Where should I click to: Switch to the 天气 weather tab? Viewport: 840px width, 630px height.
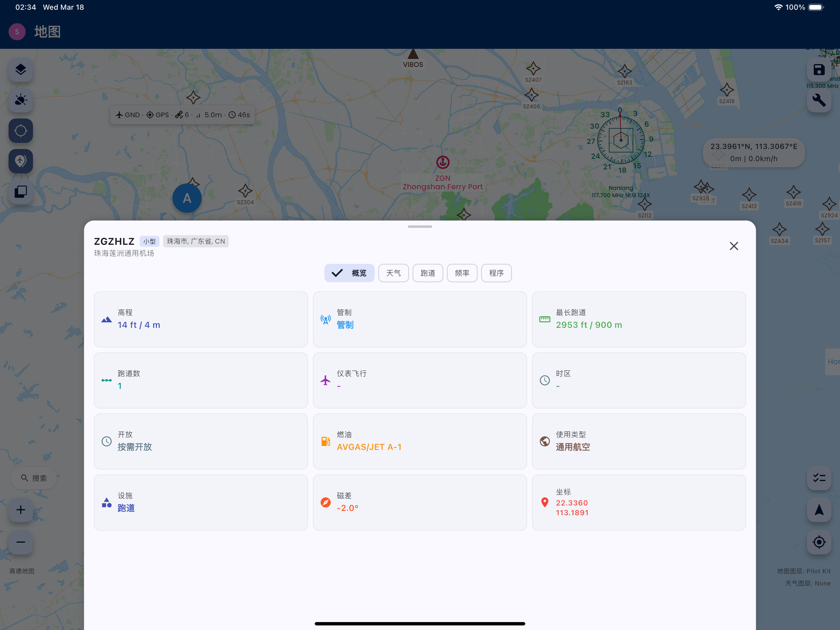click(x=393, y=273)
